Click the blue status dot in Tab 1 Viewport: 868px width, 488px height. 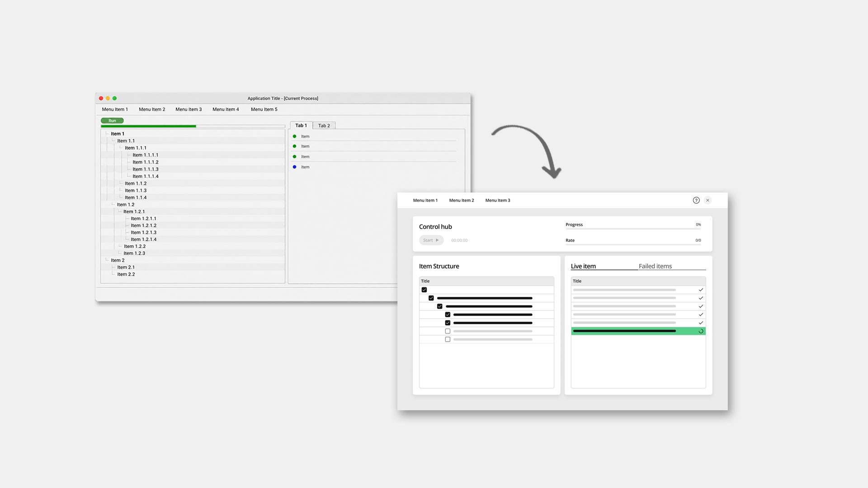pyautogui.click(x=295, y=167)
